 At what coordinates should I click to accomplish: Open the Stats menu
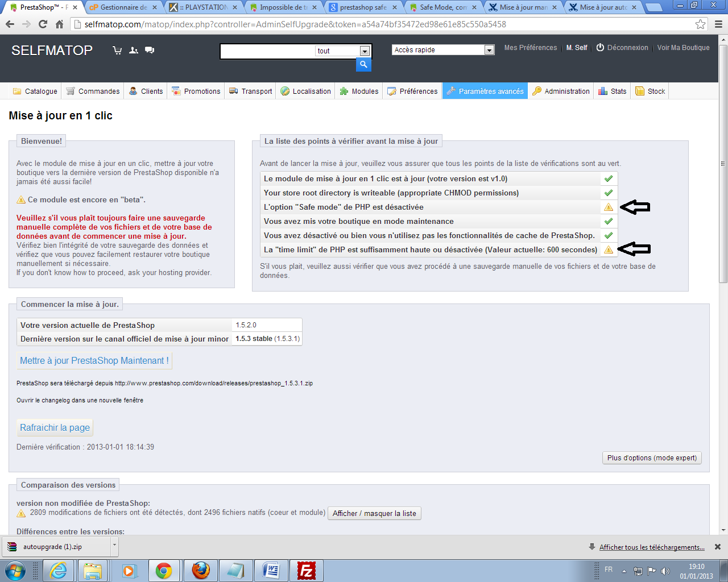(613, 91)
